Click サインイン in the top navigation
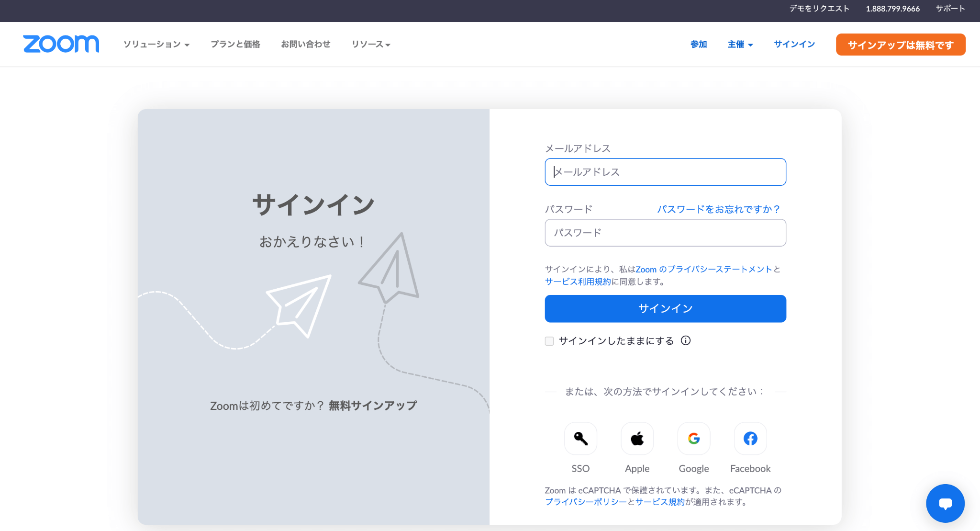 [x=794, y=44]
